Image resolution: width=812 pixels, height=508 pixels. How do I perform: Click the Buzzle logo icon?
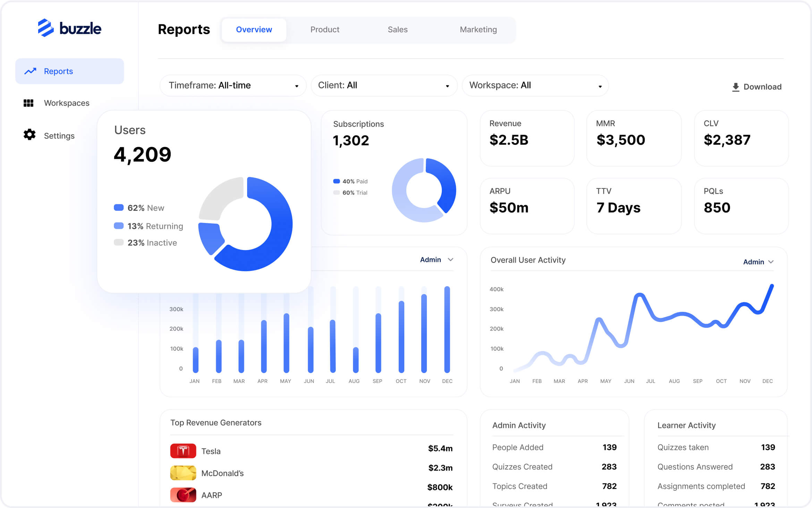click(x=45, y=28)
